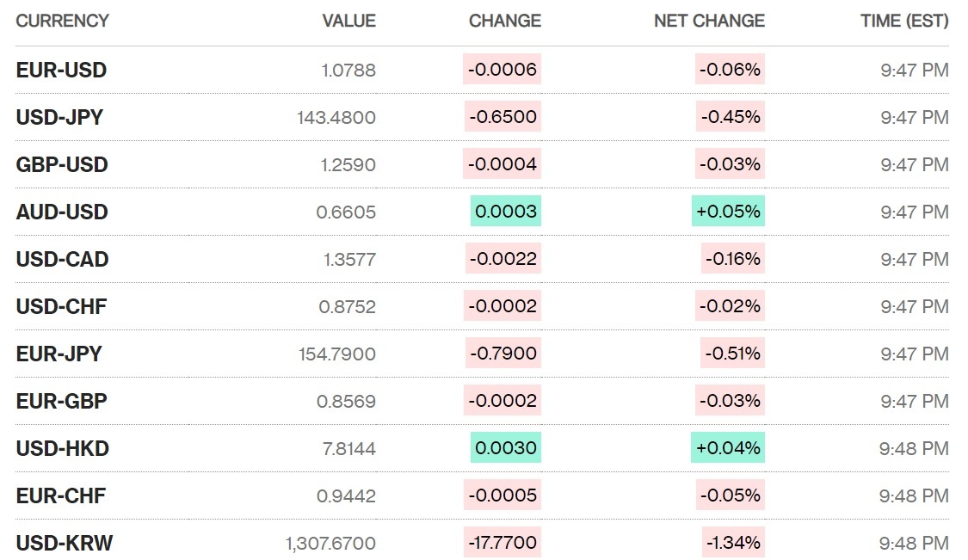The image size is (968, 560).
Task: Click the green 0.0030 USD-HKD change cell
Action: 506,448
